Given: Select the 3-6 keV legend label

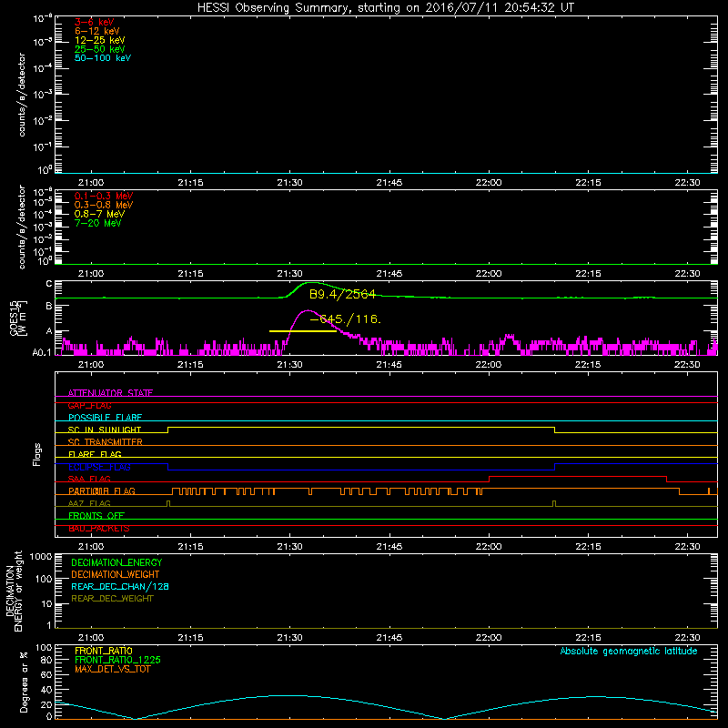Looking at the screenshot, I should [x=95, y=22].
